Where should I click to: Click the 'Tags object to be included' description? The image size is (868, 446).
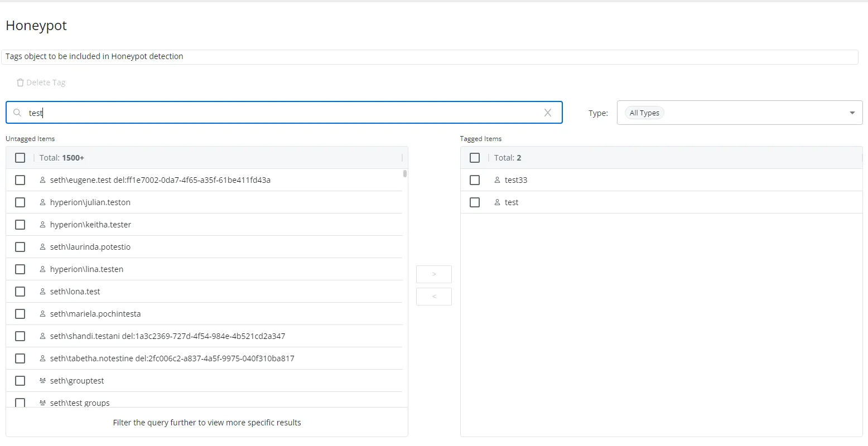[94, 56]
